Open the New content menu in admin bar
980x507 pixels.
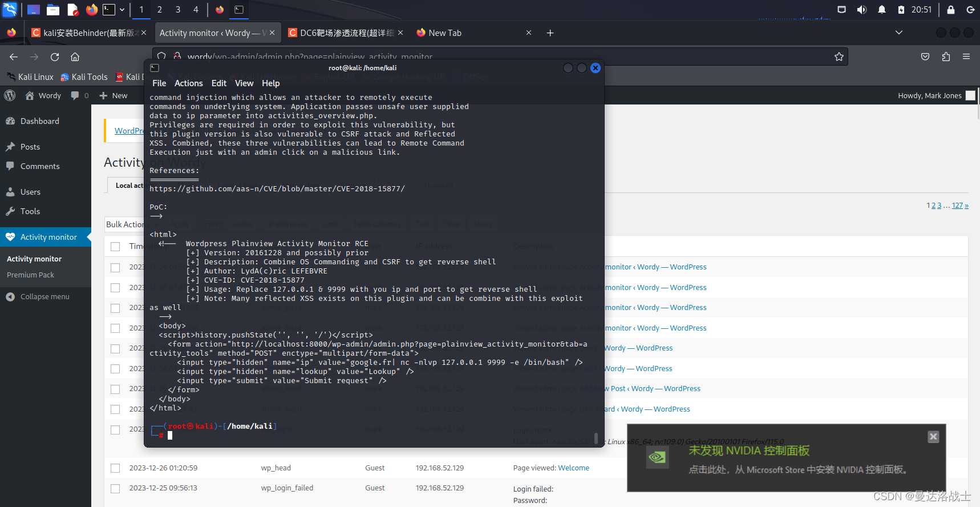(x=114, y=96)
